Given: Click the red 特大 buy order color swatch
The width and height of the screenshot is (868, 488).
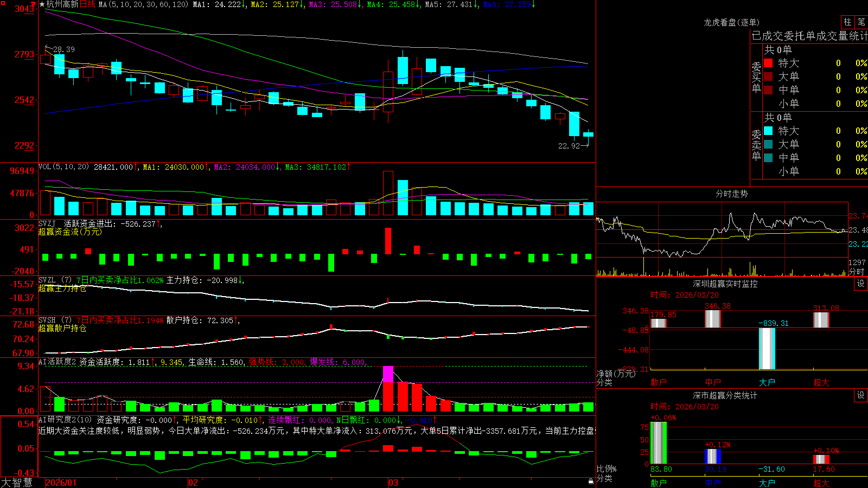Looking at the screenshot, I should pos(768,63).
